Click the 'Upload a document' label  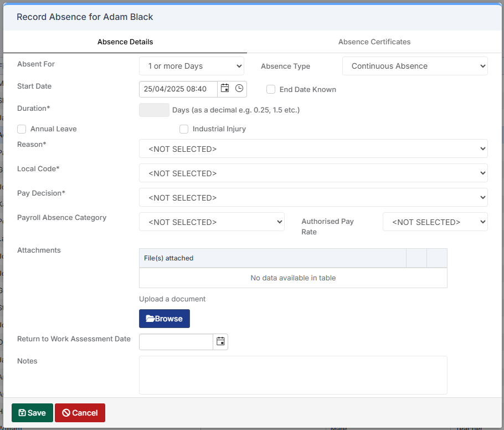172,299
